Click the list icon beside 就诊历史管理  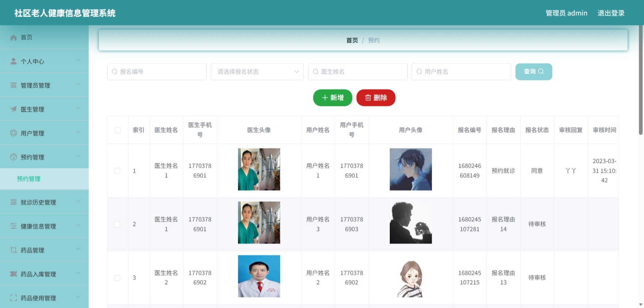pos(14,202)
